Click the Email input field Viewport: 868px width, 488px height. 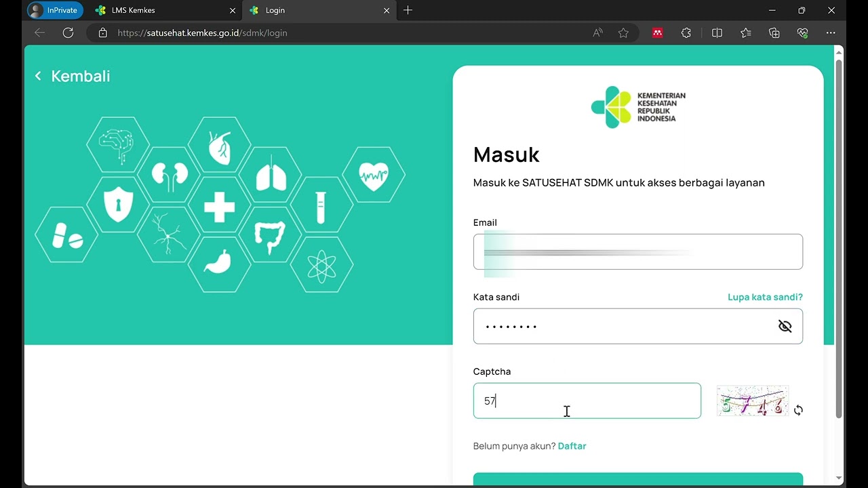pyautogui.click(x=637, y=251)
